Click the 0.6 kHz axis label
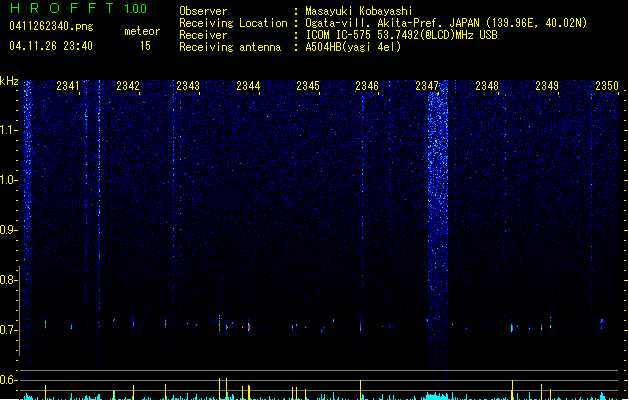This screenshot has width=629, height=400. click(x=8, y=380)
